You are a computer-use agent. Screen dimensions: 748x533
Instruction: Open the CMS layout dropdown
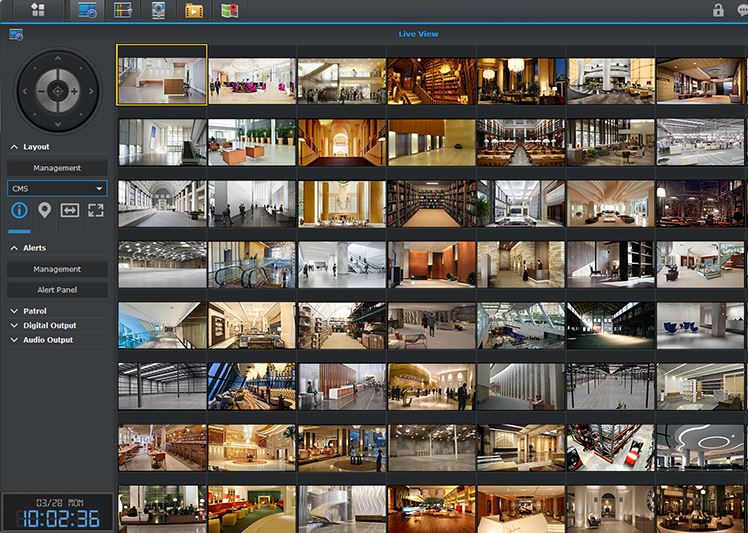(x=57, y=188)
